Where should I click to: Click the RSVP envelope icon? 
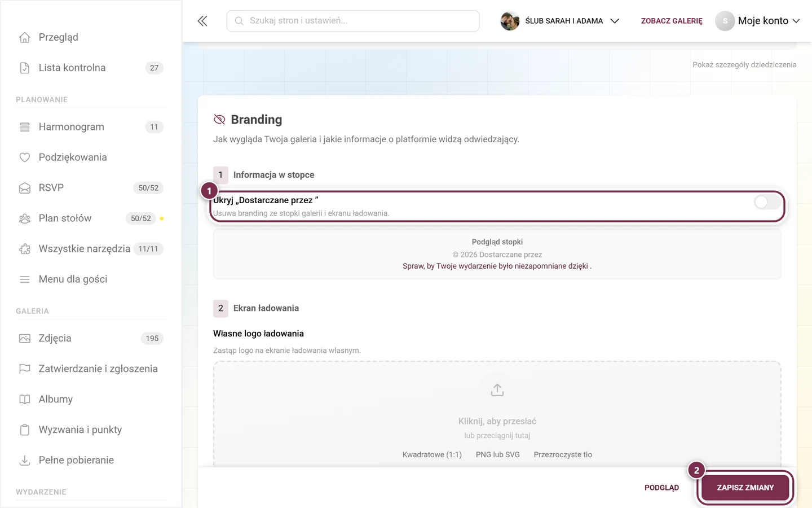tap(25, 188)
